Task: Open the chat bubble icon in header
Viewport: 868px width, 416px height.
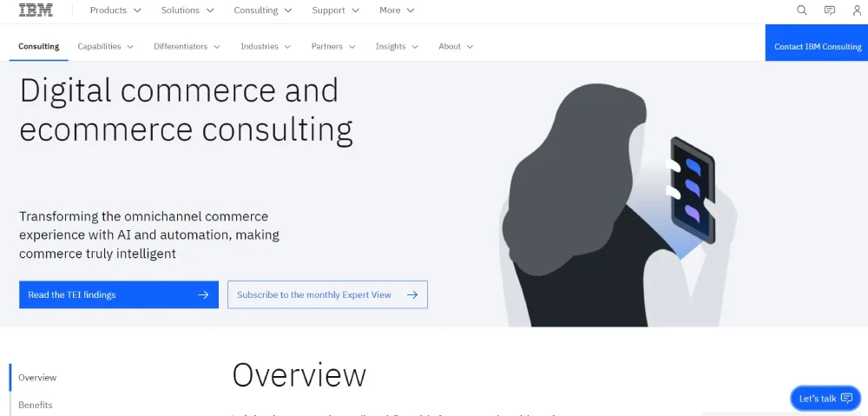Action: click(x=830, y=10)
